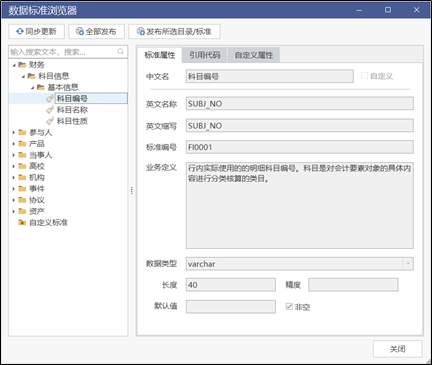Click the 中文名 input field
The width and height of the screenshot is (432, 365).
(270, 76)
